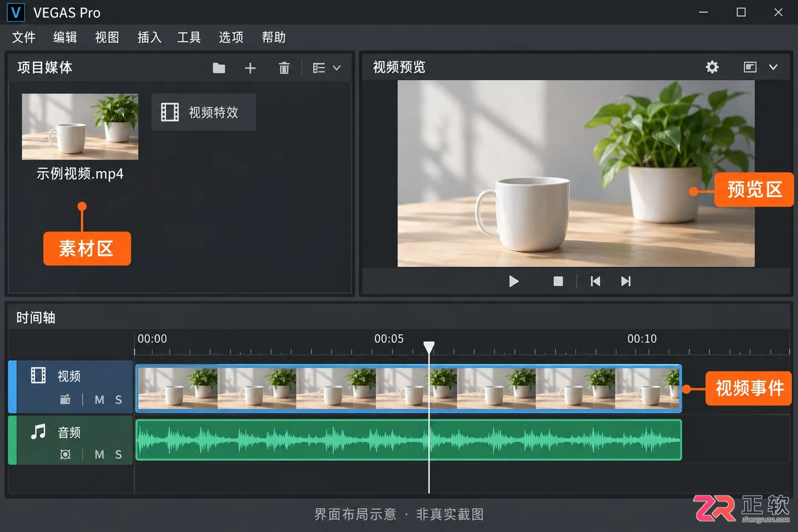
Task: Stop the preview playback
Action: [x=558, y=282]
